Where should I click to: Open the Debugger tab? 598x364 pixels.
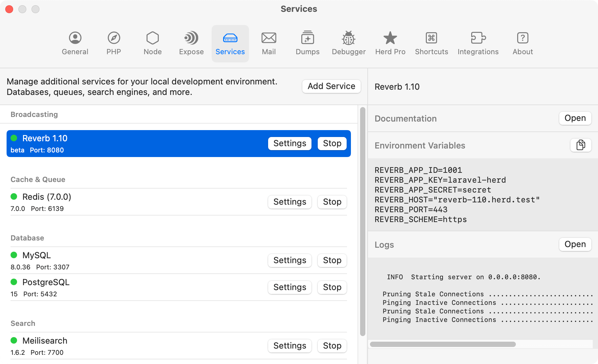click(x=349, y=43)
